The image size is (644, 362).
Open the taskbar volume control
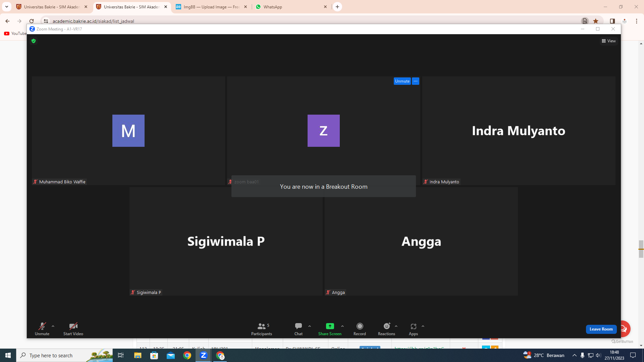[x=598, y=355]
